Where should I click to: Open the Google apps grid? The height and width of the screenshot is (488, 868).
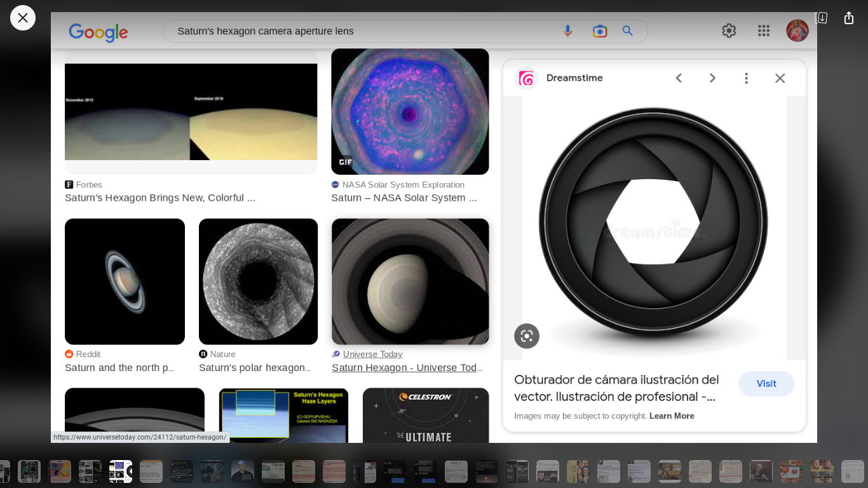[764, 30]
